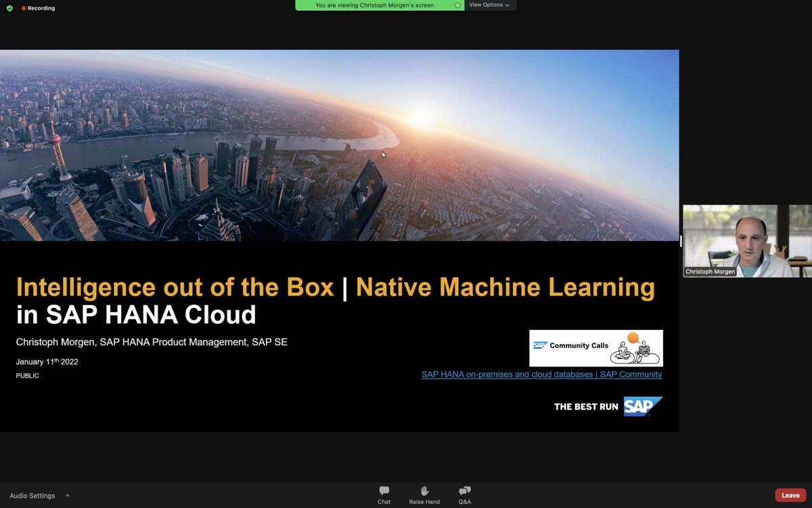Open the SAP HANA SAP Community hyperlink
This screenshot has height=508, width=812.
(x=541, y=374)
